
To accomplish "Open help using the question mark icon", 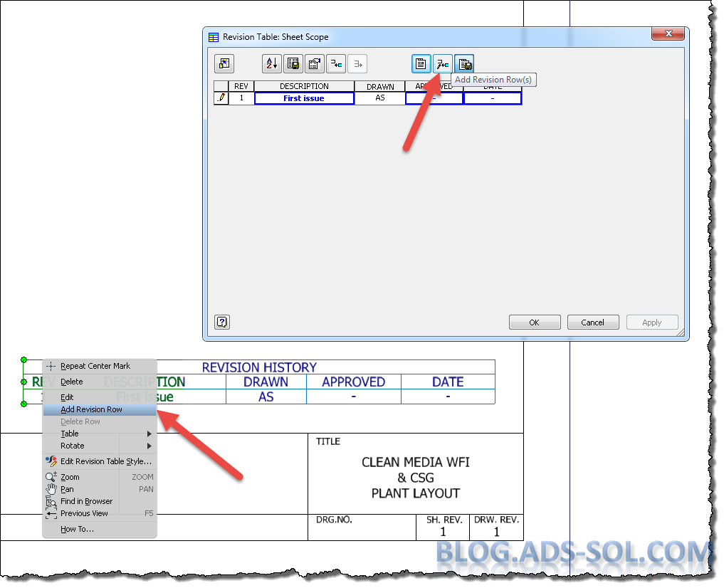I will (x=221, y=322).
